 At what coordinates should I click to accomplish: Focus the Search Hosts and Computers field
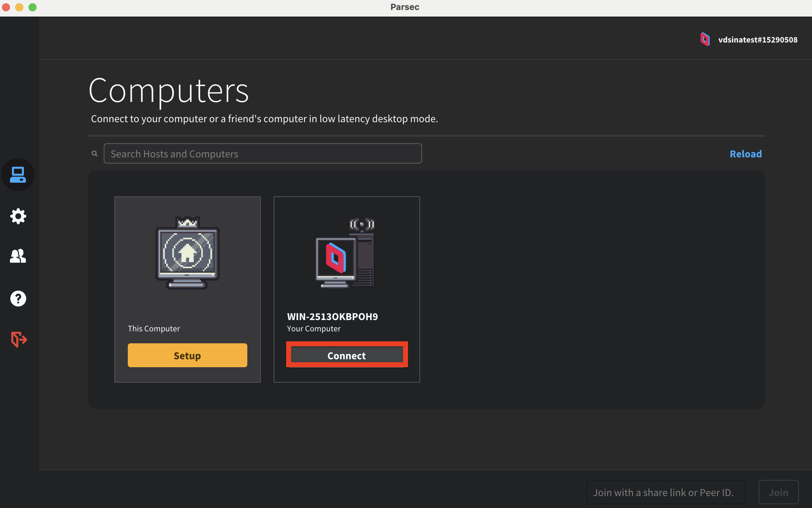(263, 153)
